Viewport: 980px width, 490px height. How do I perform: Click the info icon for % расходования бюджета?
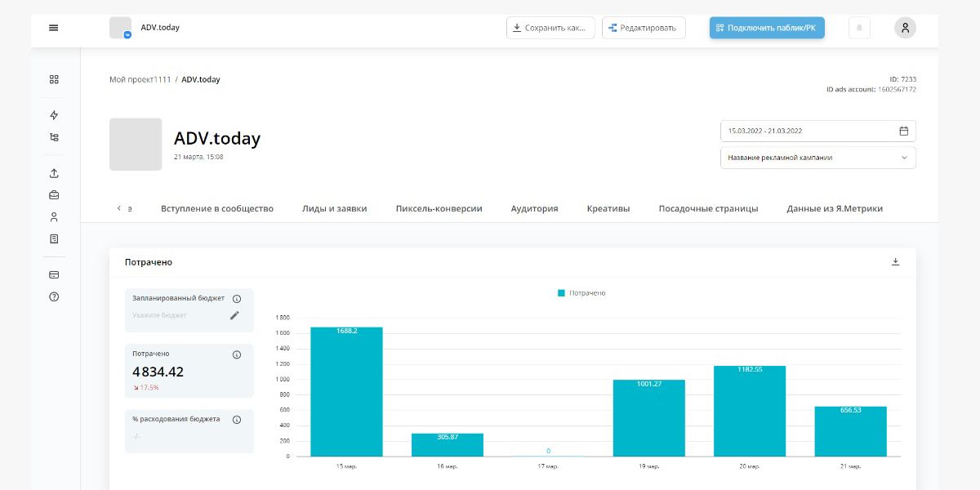pos(237,420)
